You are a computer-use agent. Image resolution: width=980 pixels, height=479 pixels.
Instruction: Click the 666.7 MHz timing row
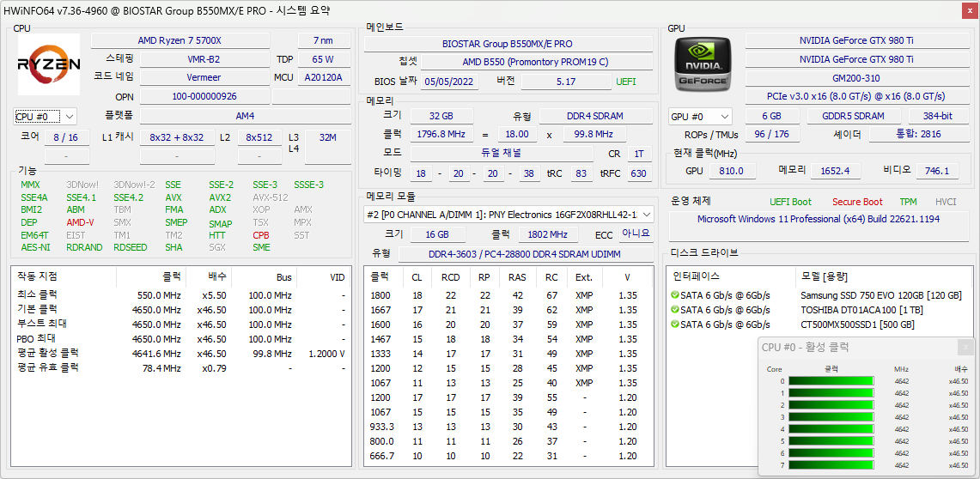click(x=508, y=456)
